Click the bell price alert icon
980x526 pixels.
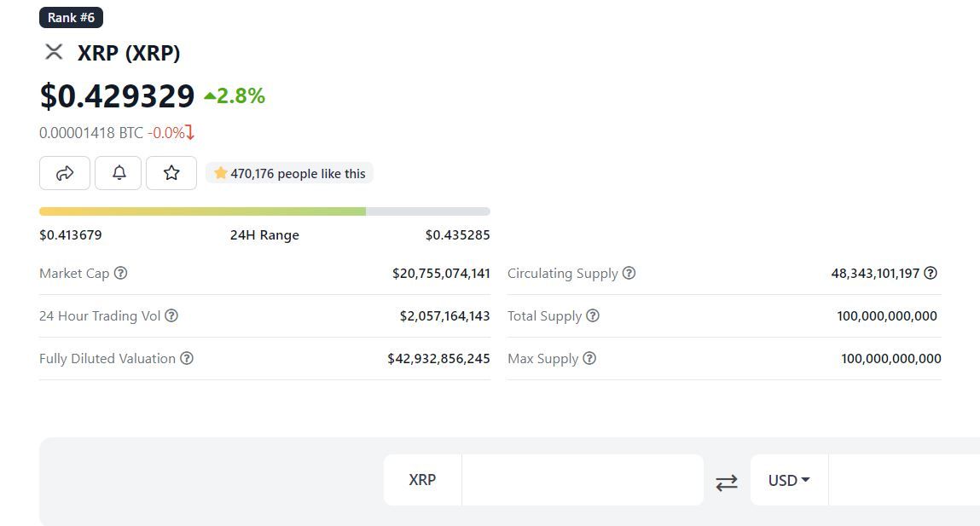(119, 173)
